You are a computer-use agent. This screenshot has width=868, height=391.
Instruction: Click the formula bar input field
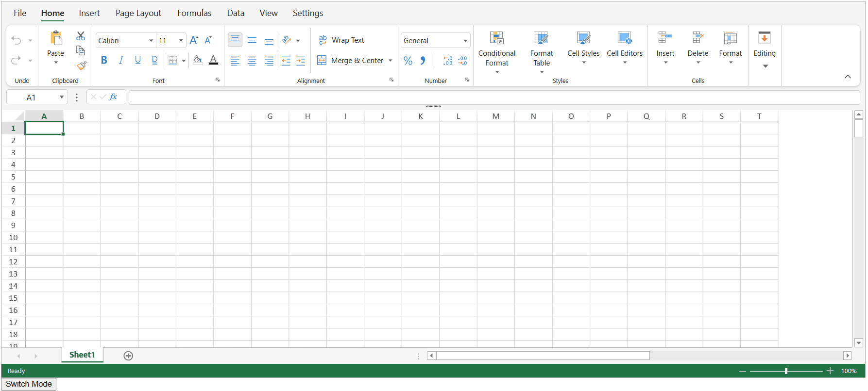[x=494, y=97]
